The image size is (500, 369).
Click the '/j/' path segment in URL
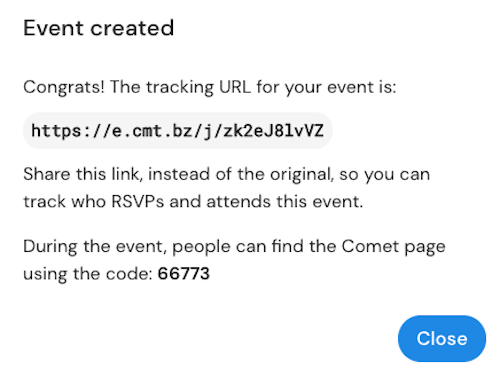point(208,131)
